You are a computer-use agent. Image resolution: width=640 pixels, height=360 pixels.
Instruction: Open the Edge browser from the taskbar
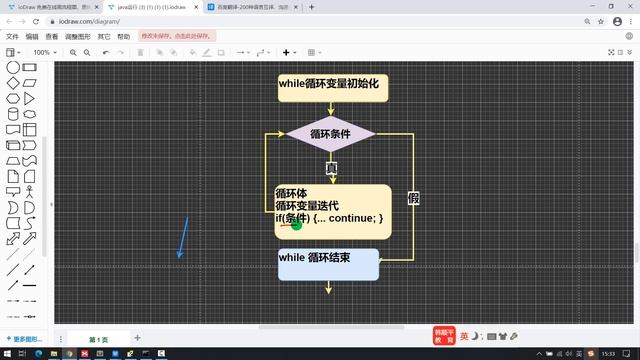coord(38,353)
